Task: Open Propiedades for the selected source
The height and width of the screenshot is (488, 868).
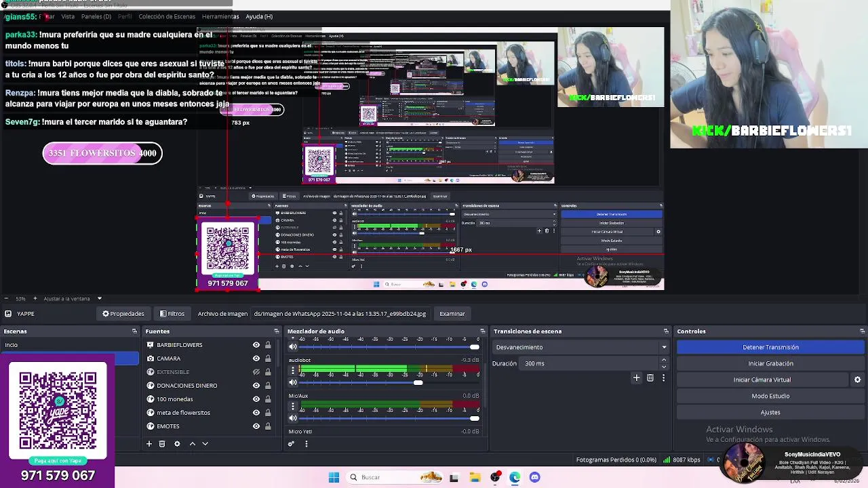Action: [x=123, y=314]
